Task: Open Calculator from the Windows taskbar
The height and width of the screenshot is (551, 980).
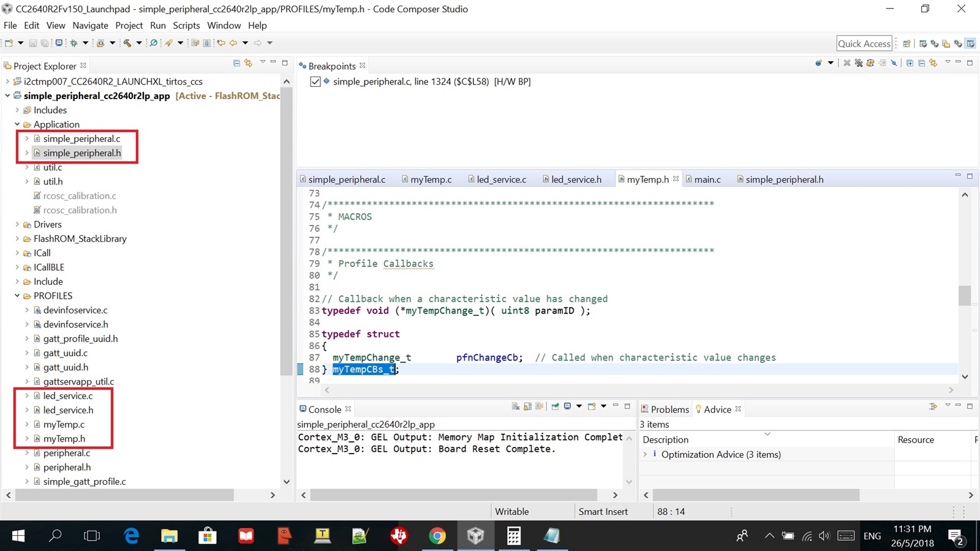Action: pos(513,536)
